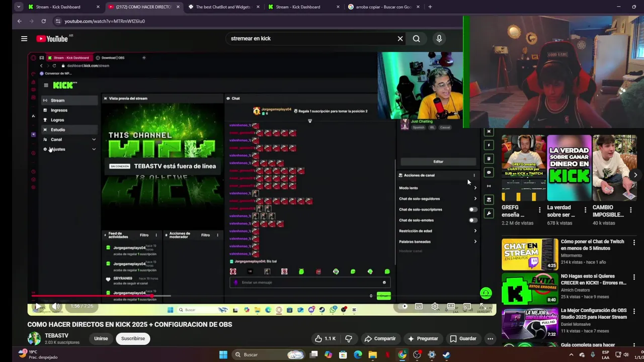644x362 pixels.
Task: Open File Explorer from the taskbar
Action: pyautogui.click(x=373, y=354)
